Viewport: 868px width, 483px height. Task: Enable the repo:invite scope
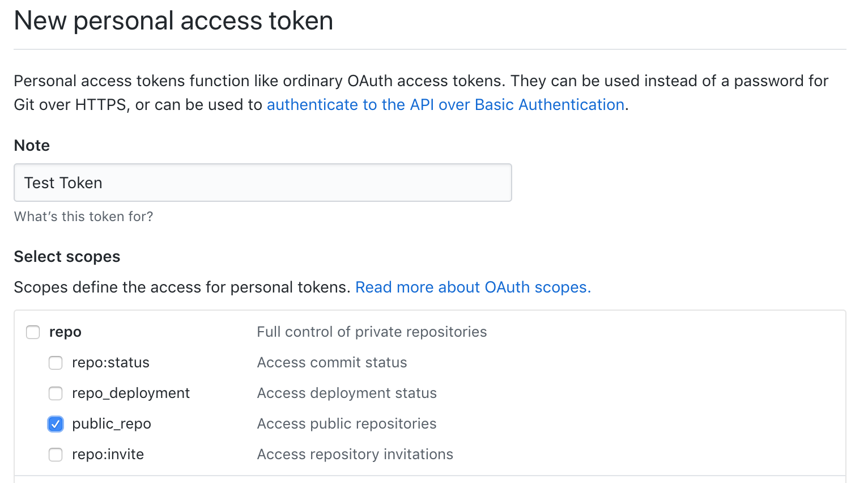tap(55, 454)
